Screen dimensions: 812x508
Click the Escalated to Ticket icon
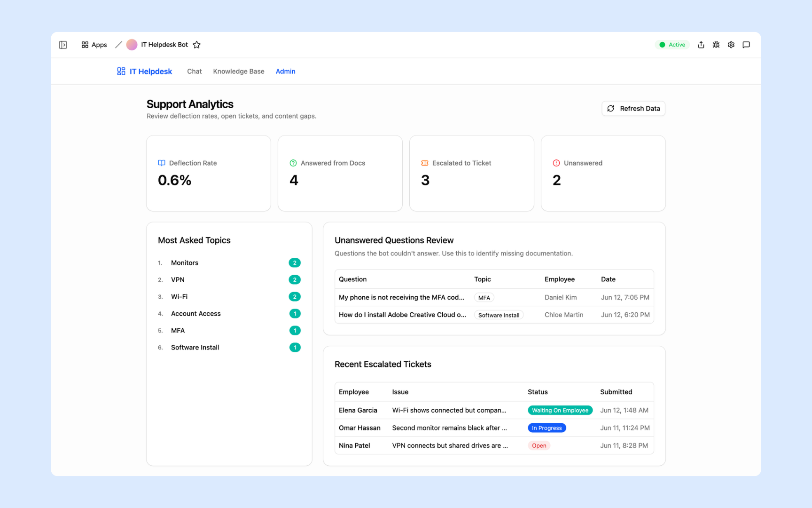click(x=425, y=163)
